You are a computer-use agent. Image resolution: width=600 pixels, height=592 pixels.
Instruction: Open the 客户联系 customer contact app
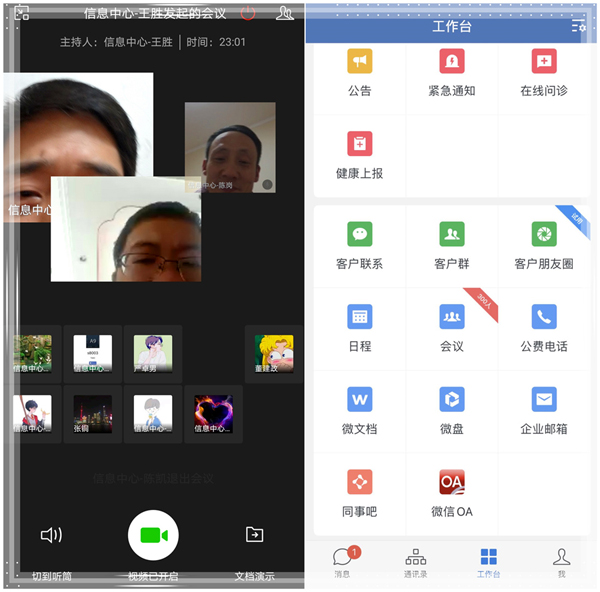coord(359,246)
